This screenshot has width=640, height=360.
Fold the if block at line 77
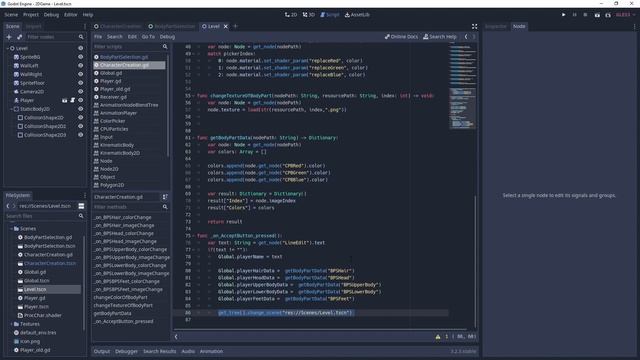[193, 249]
